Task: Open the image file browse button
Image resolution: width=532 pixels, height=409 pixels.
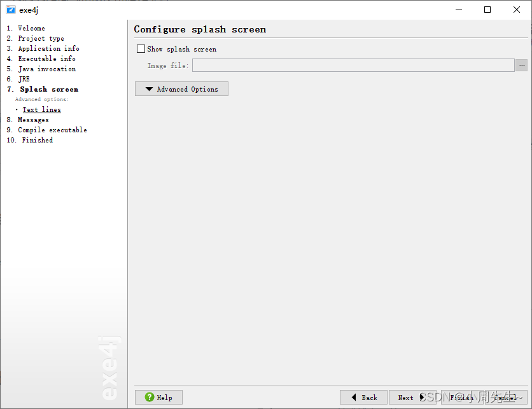Action: tap(521, 65)
